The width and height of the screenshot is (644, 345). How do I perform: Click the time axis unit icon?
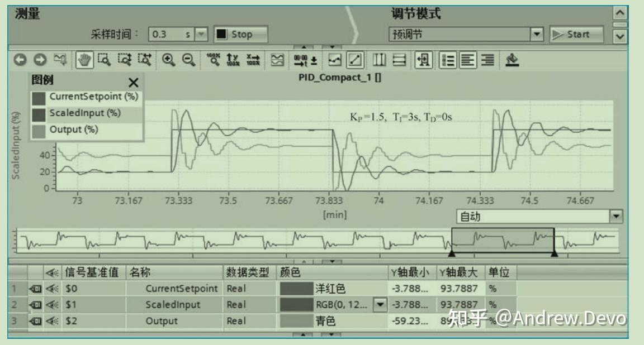point(305,60)
